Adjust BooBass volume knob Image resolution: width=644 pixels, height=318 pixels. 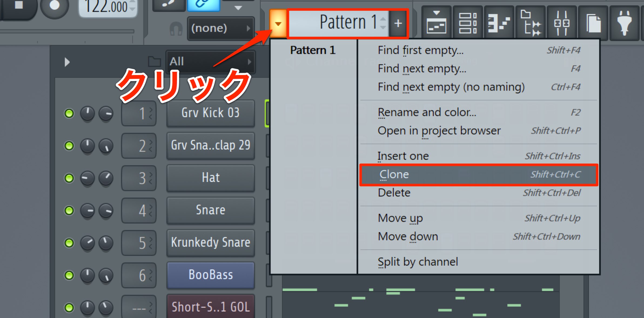coord(106,275)
